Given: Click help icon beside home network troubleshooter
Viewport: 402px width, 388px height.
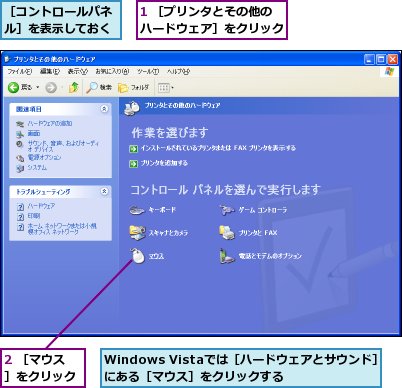Looking at the screenshot, I should [x=20, y=227].
